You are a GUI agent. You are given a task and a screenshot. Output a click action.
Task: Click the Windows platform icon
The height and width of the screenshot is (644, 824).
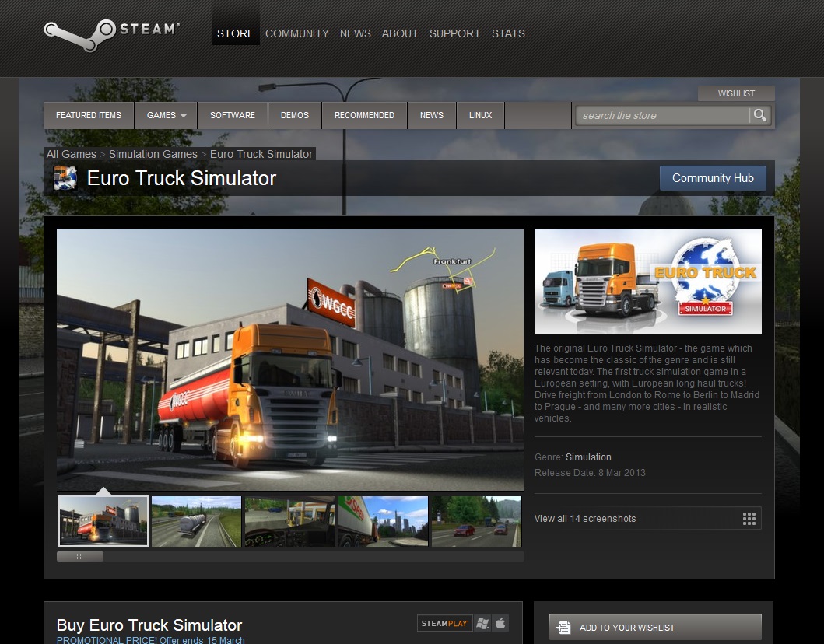482,624
